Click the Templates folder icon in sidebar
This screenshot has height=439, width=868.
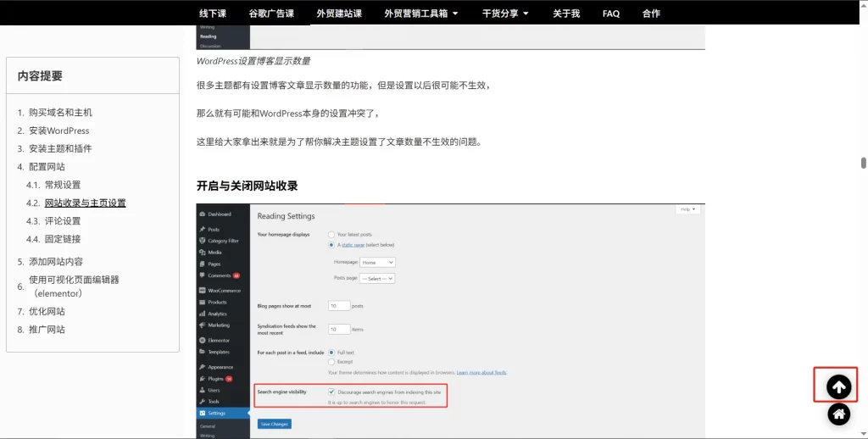[x=202, y=352]
